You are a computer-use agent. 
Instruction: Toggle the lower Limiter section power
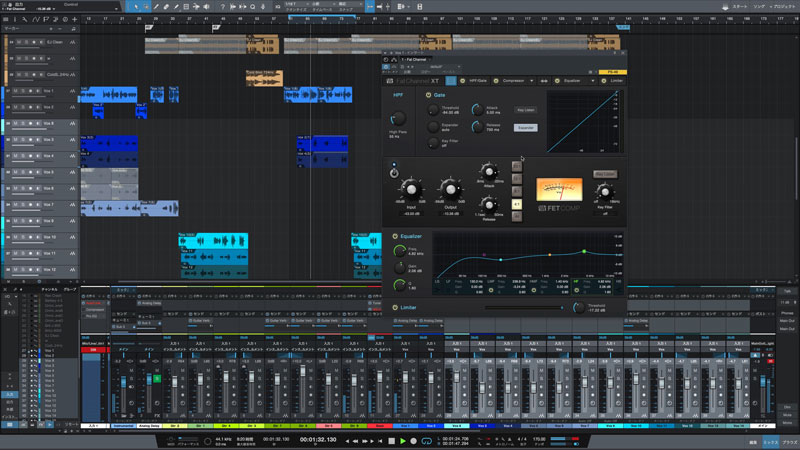395,308
